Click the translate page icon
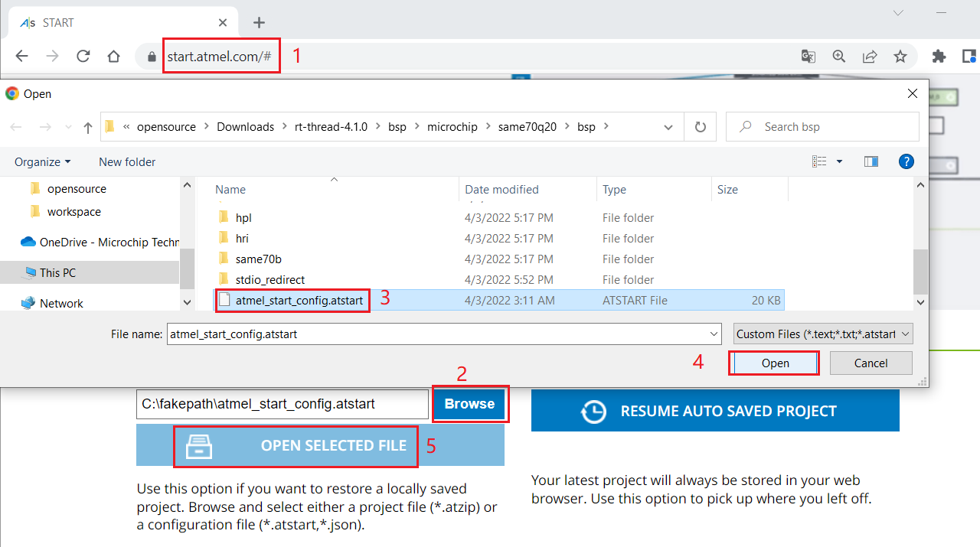This screenshot has height=547, width=980. pyautogui.click(x=808, y=56)
